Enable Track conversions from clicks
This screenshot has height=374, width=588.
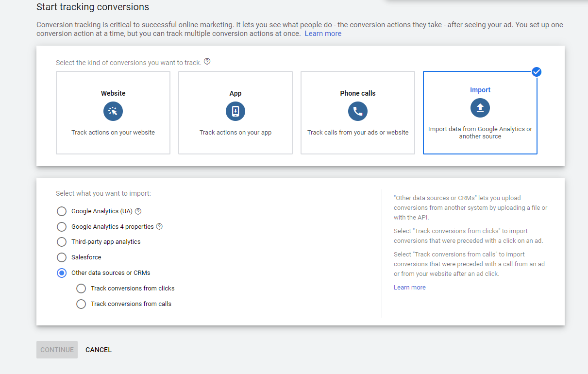81,288
